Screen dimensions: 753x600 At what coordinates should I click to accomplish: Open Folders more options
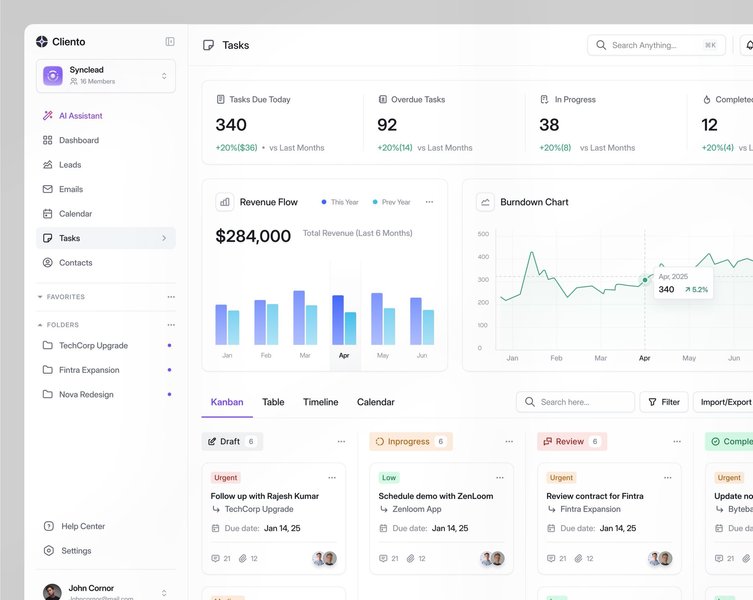coord(171,325)
